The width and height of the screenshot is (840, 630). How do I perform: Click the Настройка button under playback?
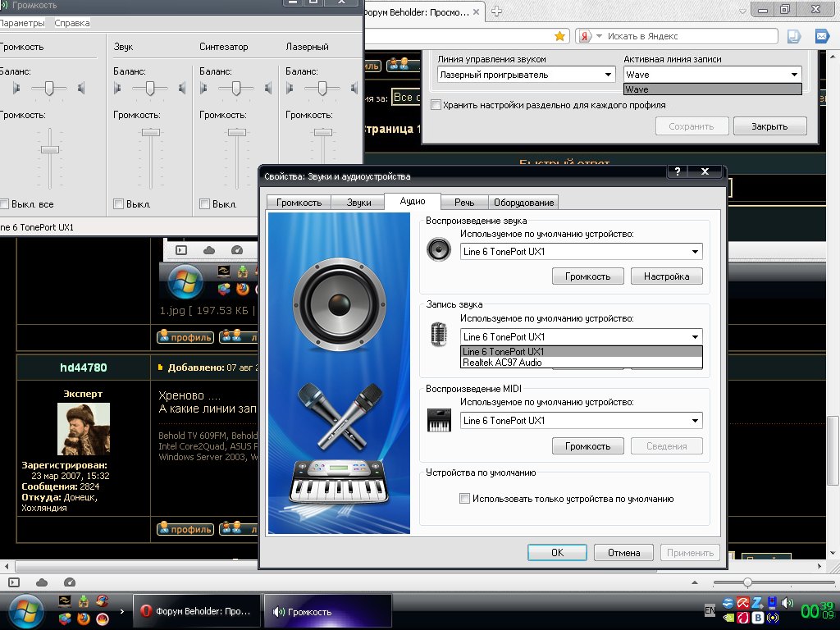[x=666, y=276]
